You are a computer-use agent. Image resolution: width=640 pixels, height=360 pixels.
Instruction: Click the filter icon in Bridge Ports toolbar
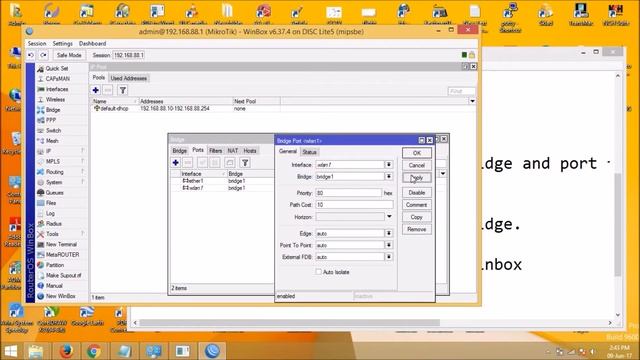[245, 162]
